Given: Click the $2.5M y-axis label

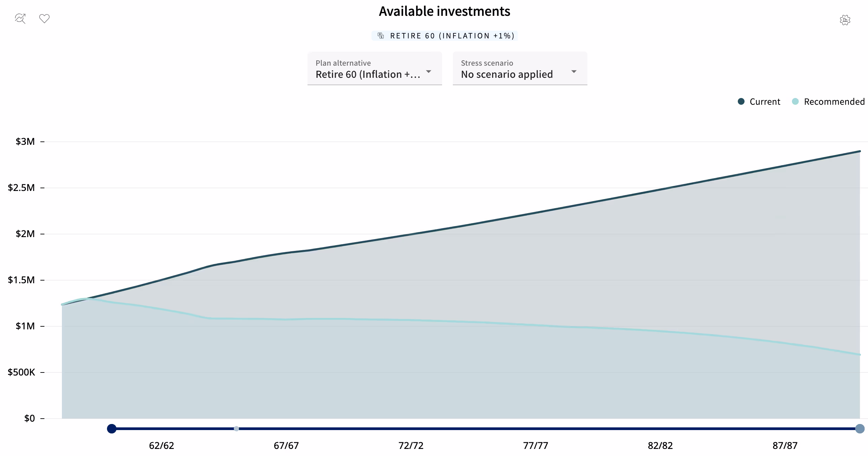Looking at the screenshot, I should coord(21,188).
